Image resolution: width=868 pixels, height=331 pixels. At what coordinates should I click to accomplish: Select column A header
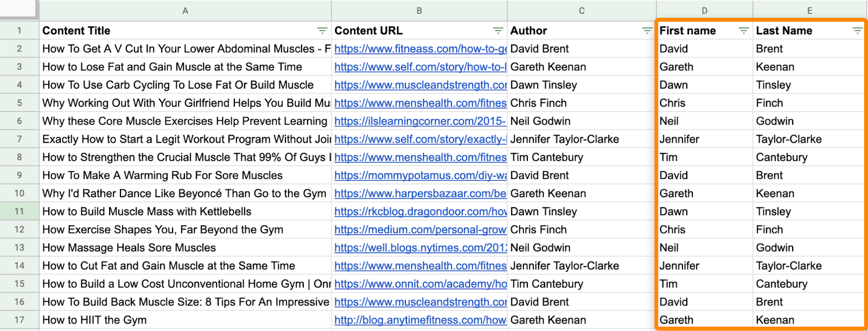[185, 11]
